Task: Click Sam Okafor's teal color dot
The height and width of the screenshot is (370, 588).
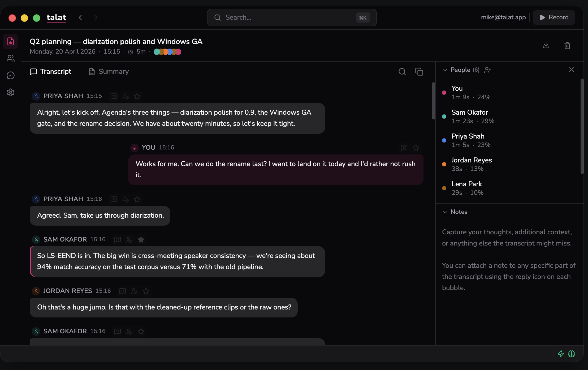Action: tap(444, 117)
